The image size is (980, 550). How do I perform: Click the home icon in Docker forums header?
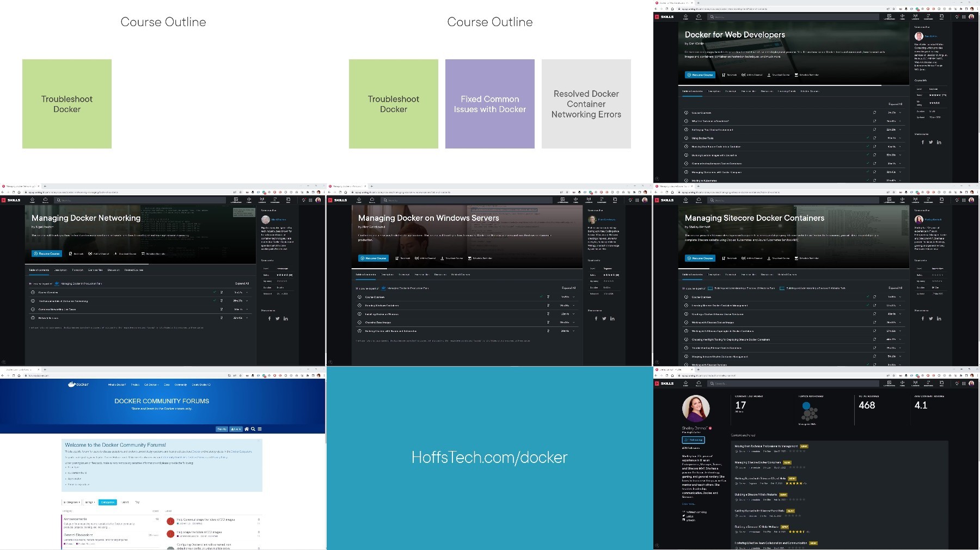coord(247,429)
